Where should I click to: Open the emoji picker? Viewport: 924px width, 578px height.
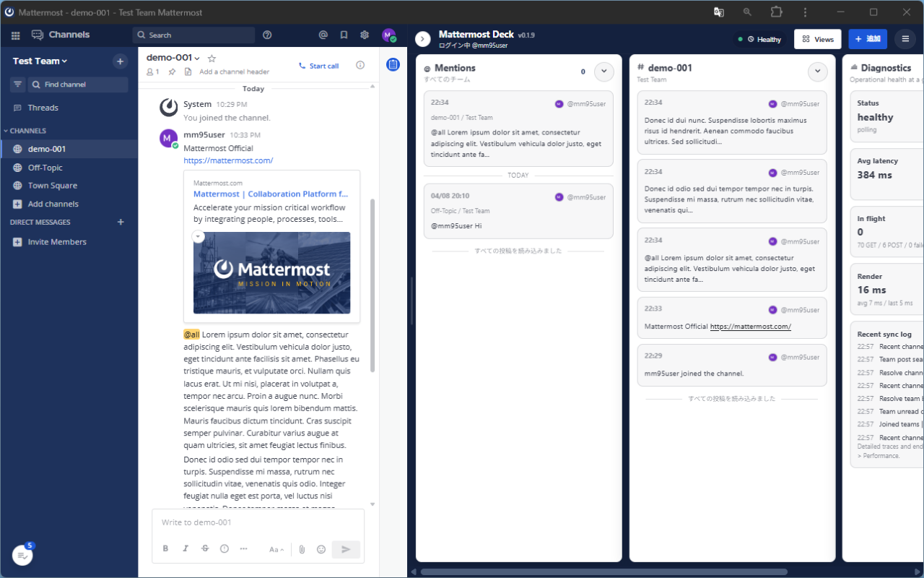tap(321, 549)
